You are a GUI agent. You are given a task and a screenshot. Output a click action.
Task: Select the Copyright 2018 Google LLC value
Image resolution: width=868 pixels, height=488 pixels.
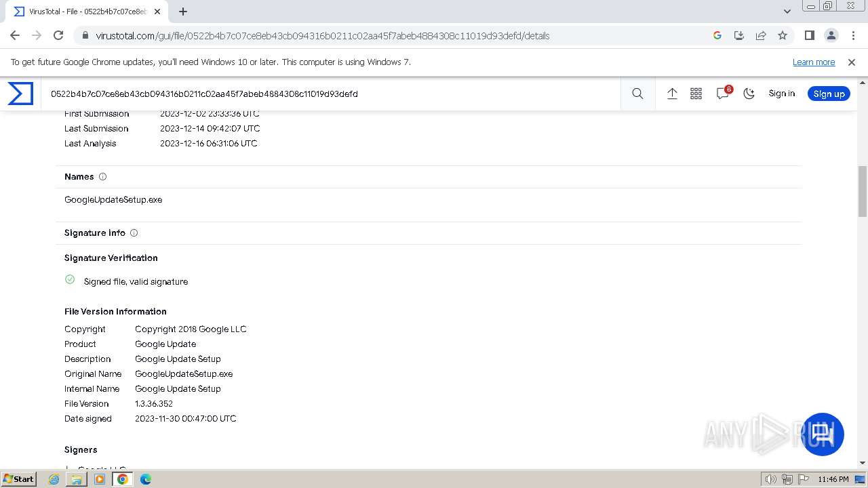191,329
